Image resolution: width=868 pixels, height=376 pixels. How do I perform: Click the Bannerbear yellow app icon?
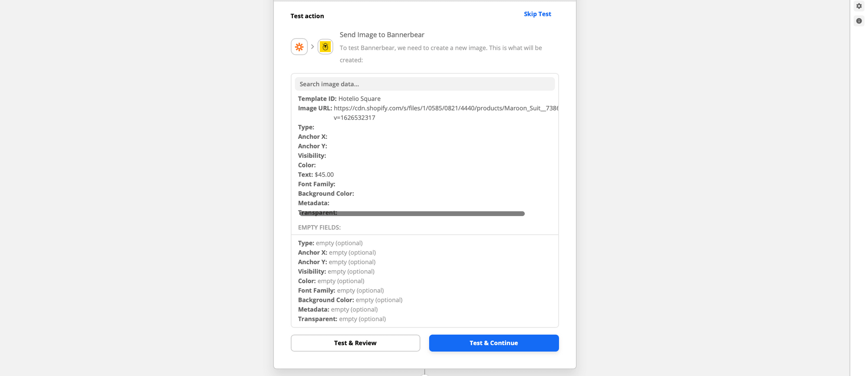(x=325, y=47)
